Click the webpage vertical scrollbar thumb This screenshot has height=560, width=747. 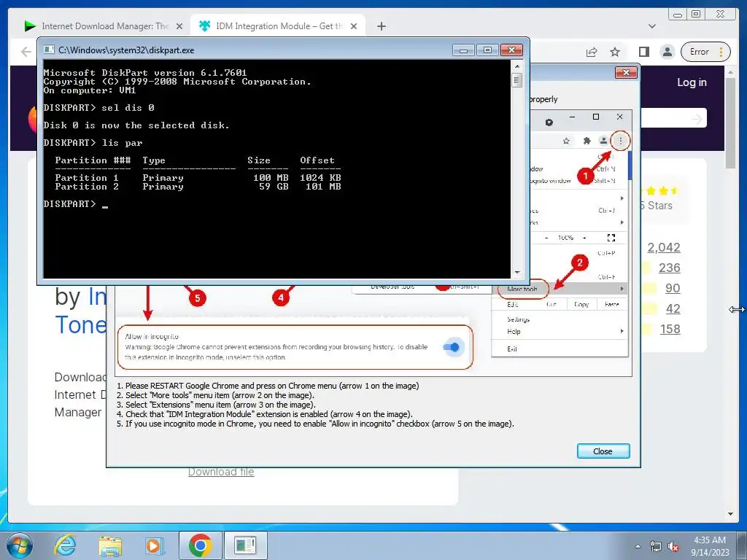point(730,124)
